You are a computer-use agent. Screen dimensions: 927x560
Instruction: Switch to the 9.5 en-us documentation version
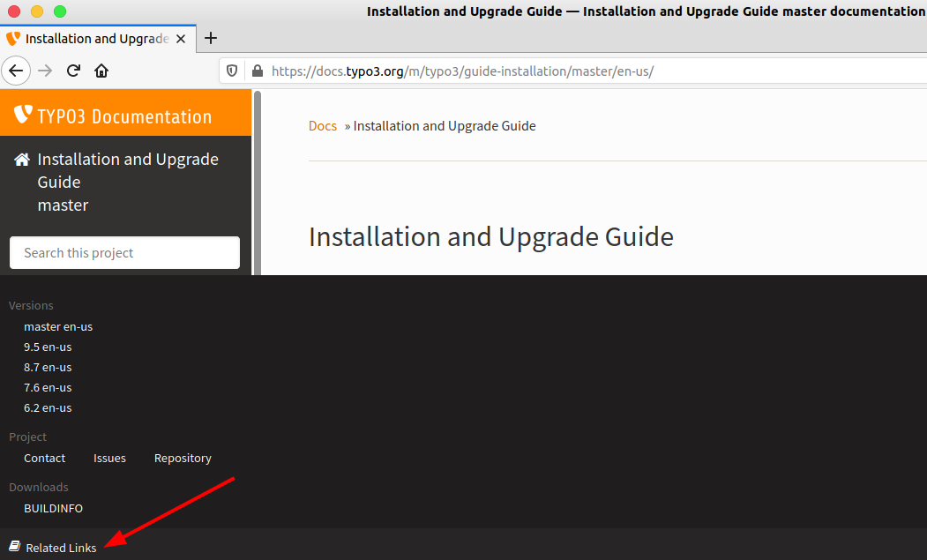click(x=47, y=347)
